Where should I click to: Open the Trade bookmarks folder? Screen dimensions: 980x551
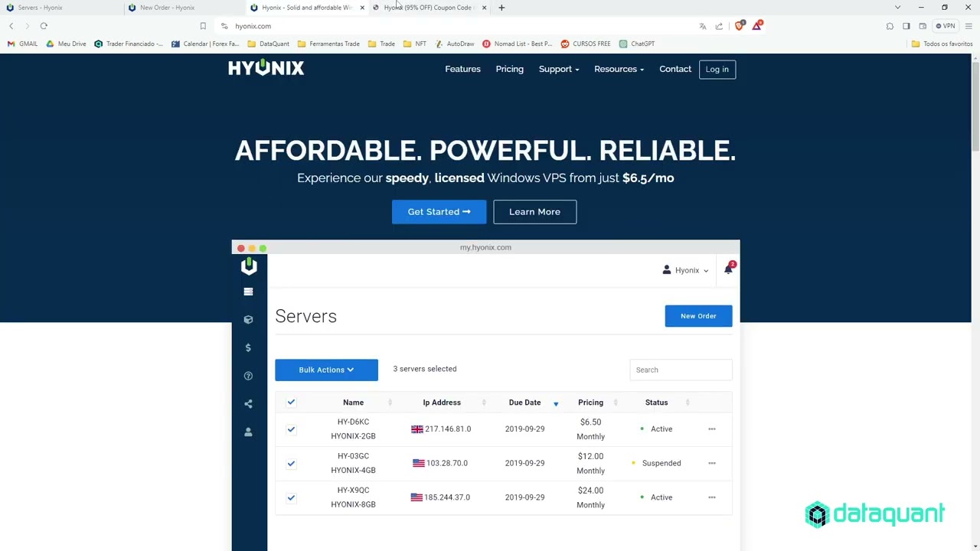pos(381,44)
